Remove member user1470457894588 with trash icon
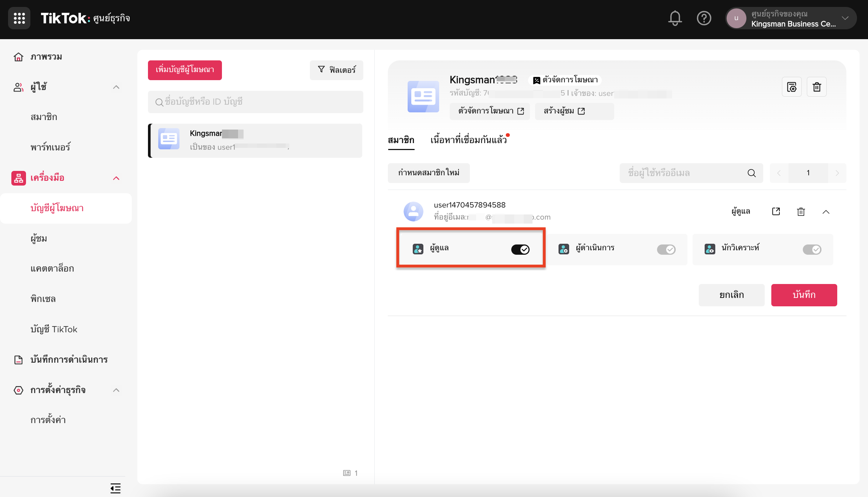This screenshot has height=497, width=868. pyautogui.click(x=801, y=212)
